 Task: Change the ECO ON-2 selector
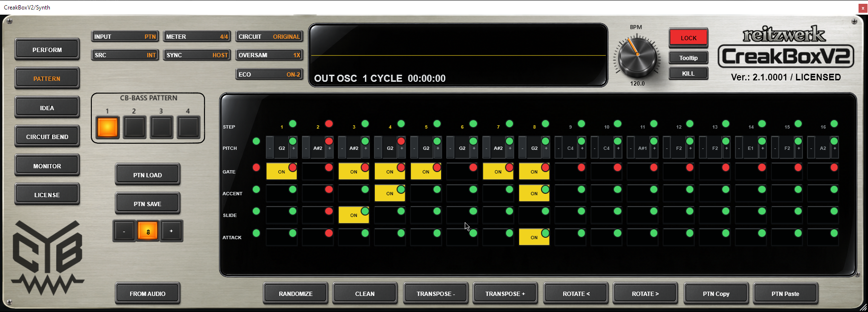[269, 74]
